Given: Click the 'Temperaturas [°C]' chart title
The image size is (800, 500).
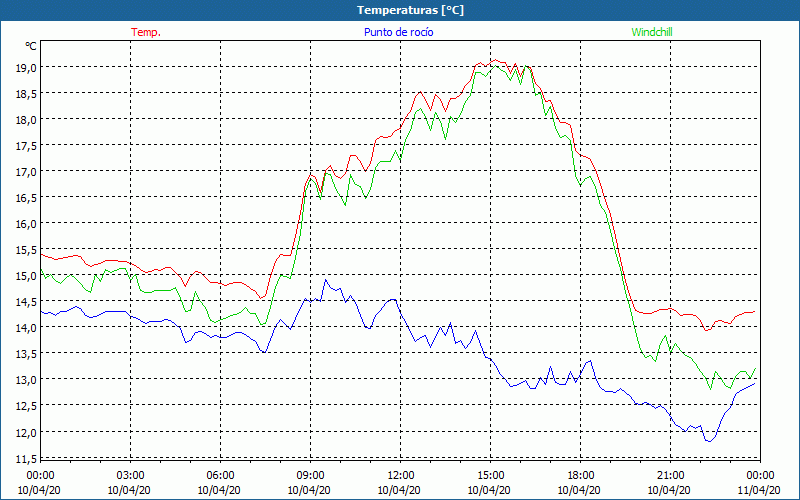Looking at the screenshot, I should [x=410, y=10].
